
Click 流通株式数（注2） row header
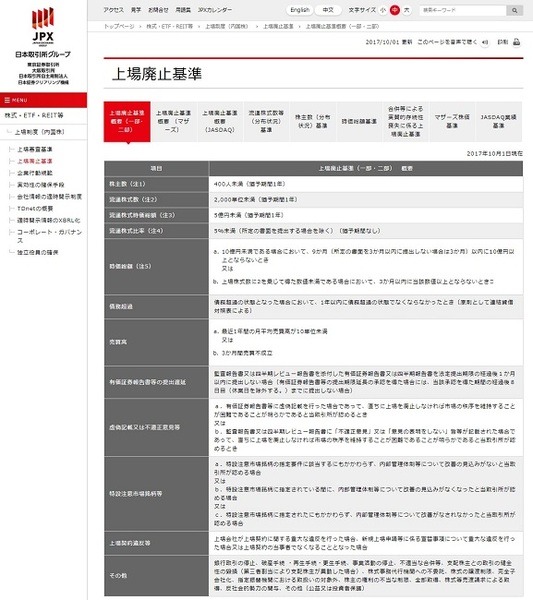pyautogui.click(x=156, y=200)
